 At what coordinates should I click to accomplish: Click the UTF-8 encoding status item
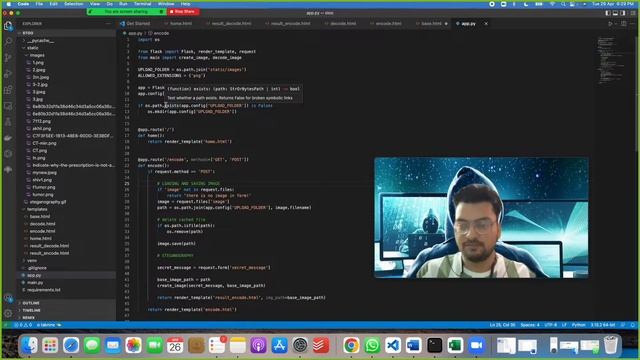pos(551,325)
